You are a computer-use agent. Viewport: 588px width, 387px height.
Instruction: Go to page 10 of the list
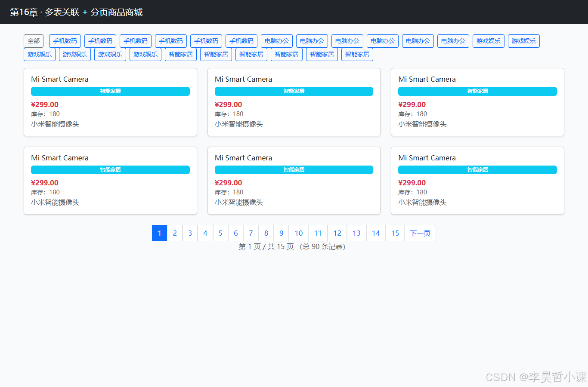tap(299, 233)
